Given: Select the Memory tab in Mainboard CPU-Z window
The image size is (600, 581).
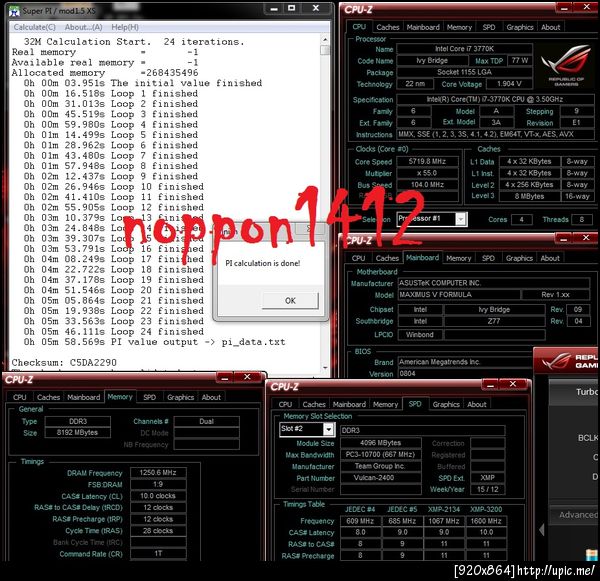Looking at the screenshot, I should [458, 258].
